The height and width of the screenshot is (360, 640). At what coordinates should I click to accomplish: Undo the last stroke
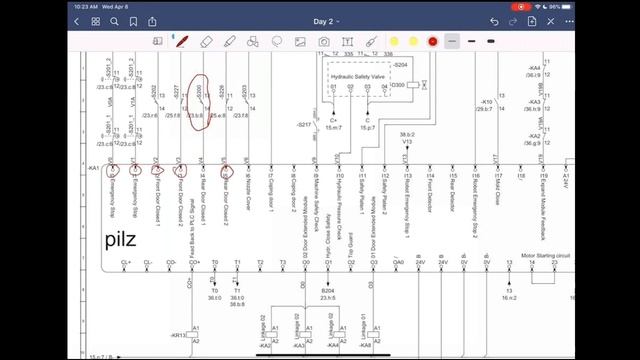(x=494, y=22)
